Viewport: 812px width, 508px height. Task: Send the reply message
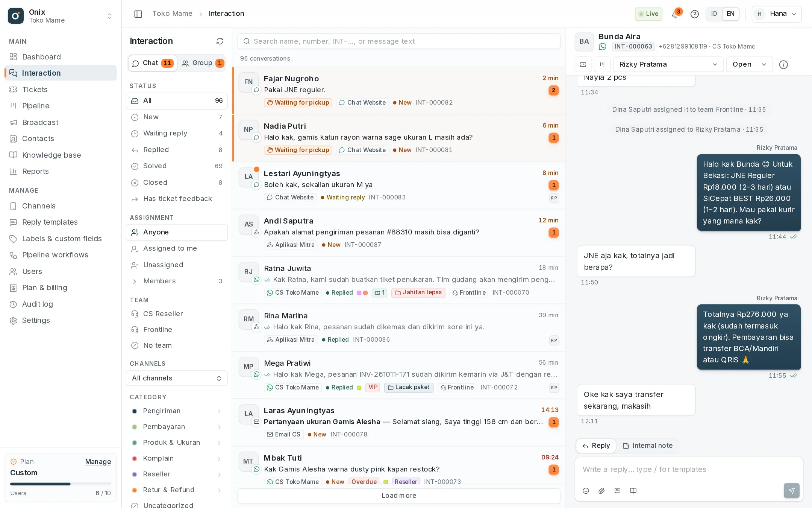(791, 491)
